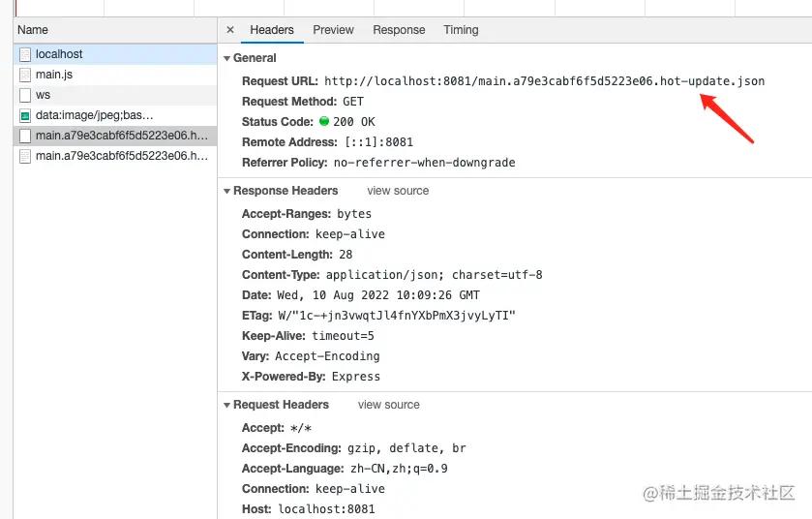This screenshot has width=812, height=519.
Task: Click the icon of highlighted main.a79e3 row
Action: 25,136
